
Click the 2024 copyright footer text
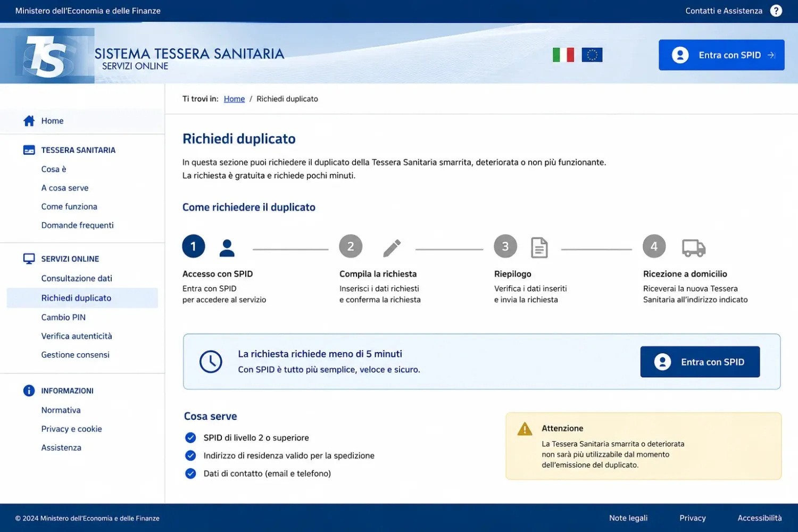point(87,518)
